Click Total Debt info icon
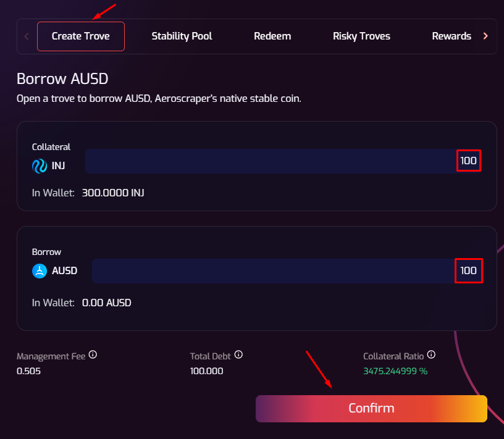Viewport: 504px width, 439px height. point(238,355)
